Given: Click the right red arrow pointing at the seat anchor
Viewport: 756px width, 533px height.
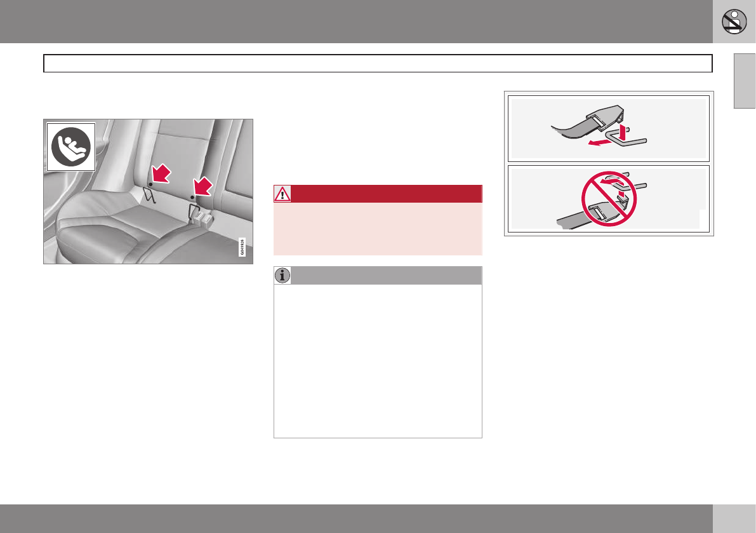Looking at the screenshot, I should point(202,186).
